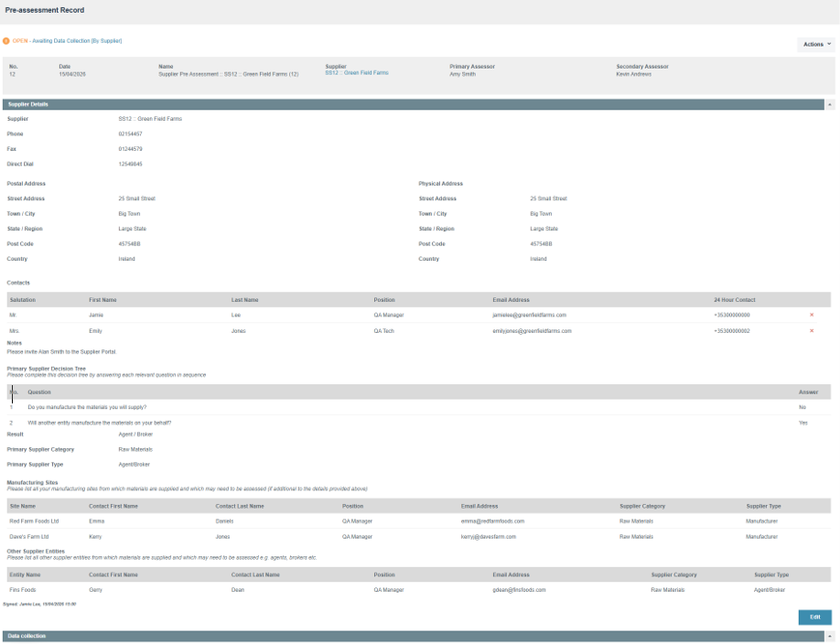Image resolution: width=840 pixels, height=644 pixels.
Task: Click question 2 about another entity manufacturing
Action: [100, 423]
